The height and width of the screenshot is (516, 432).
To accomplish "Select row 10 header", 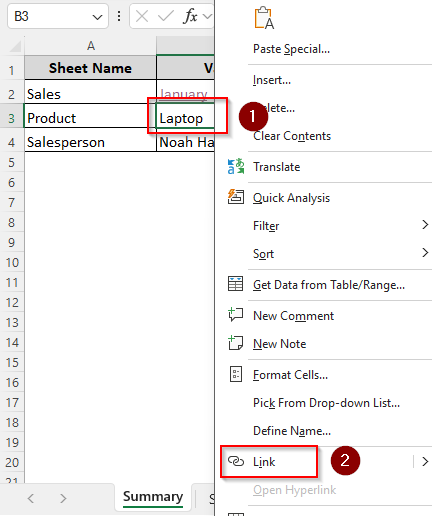I will [12, 263].
